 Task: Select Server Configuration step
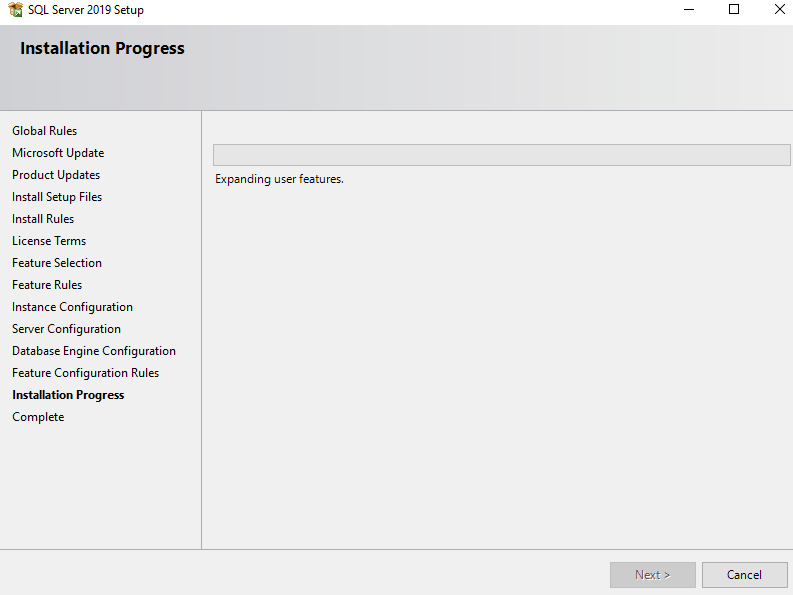[66, 329]
